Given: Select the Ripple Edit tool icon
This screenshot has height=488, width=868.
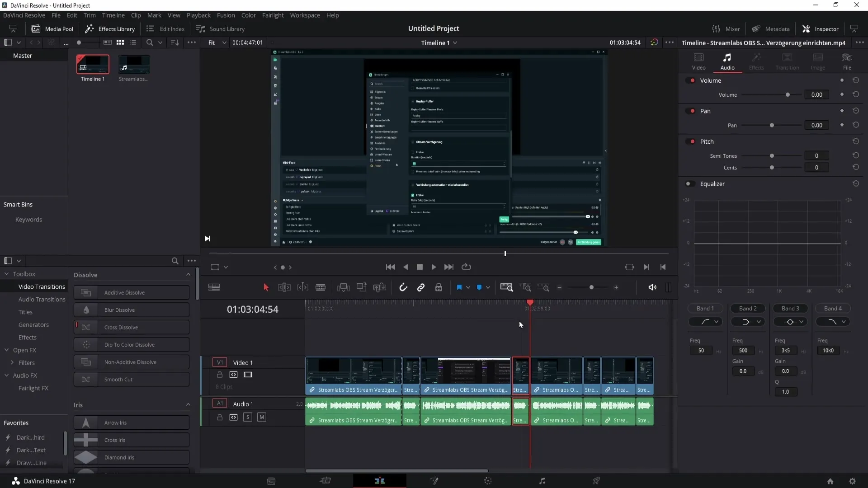Looking at the screenshot, I should point(284,287).
